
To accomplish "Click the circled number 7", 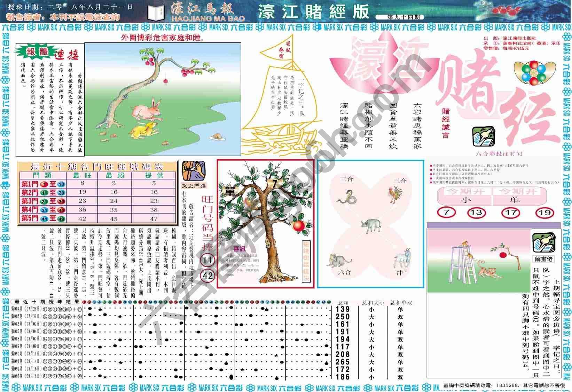I will click(446, 212).
